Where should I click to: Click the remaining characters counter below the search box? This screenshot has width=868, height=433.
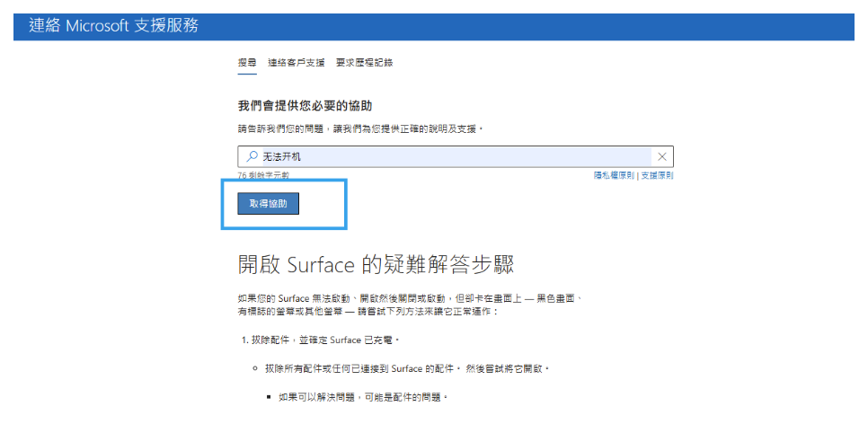point(263,174)
